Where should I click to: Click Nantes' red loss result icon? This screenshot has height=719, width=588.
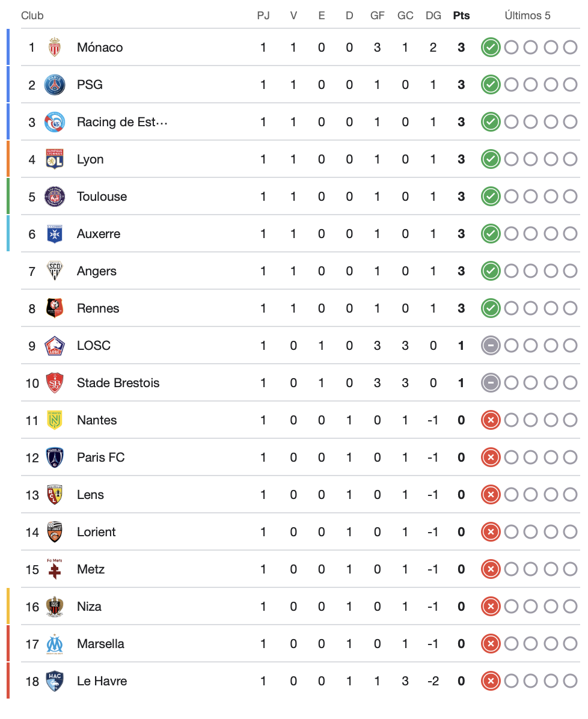491,420
